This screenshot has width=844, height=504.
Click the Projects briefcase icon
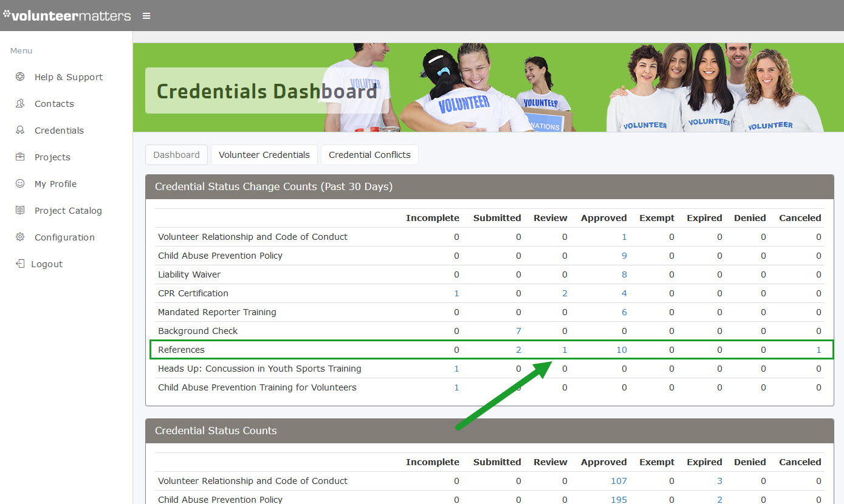[20, 157]
